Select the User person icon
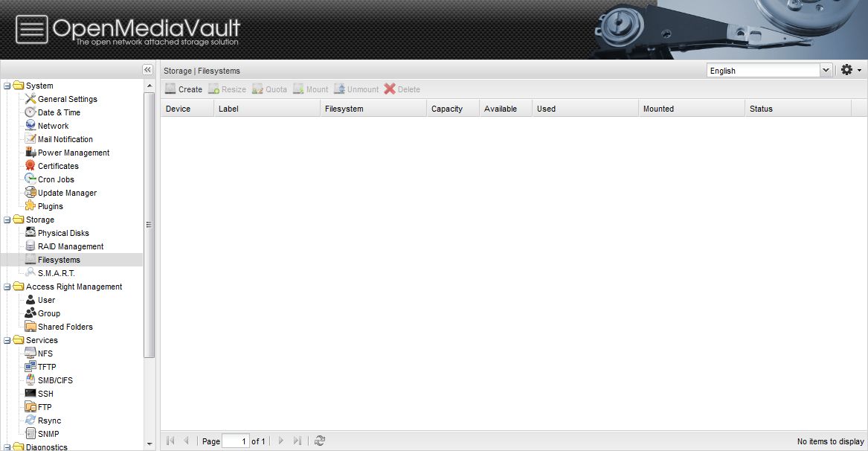The image size is (868, 451). 30,299
